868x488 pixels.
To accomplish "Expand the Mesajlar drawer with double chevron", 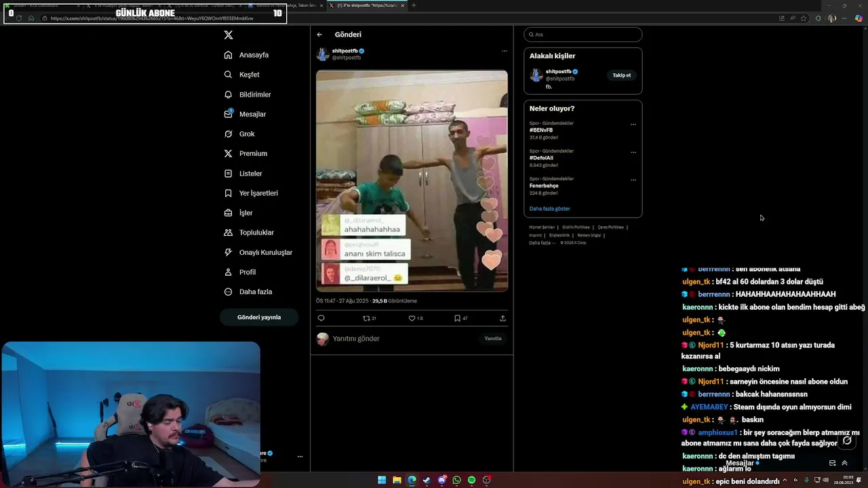I will coord(845,464).
